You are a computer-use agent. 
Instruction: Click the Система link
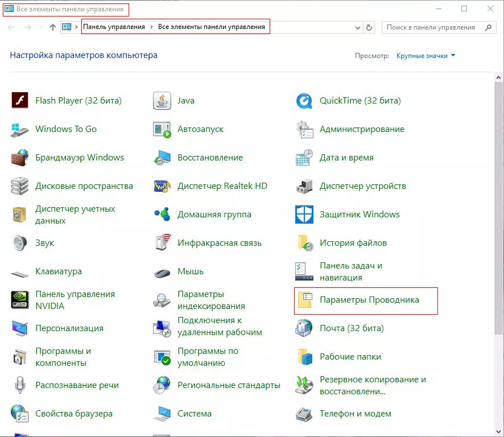pyautogui.click(x=195, y=414)
